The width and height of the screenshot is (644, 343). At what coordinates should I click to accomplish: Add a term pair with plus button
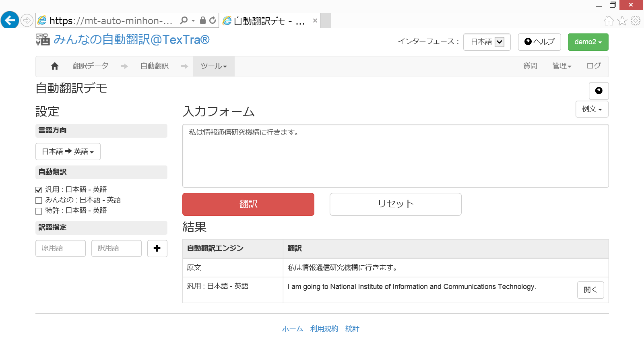pyautogui.click(x=157, y=248)
